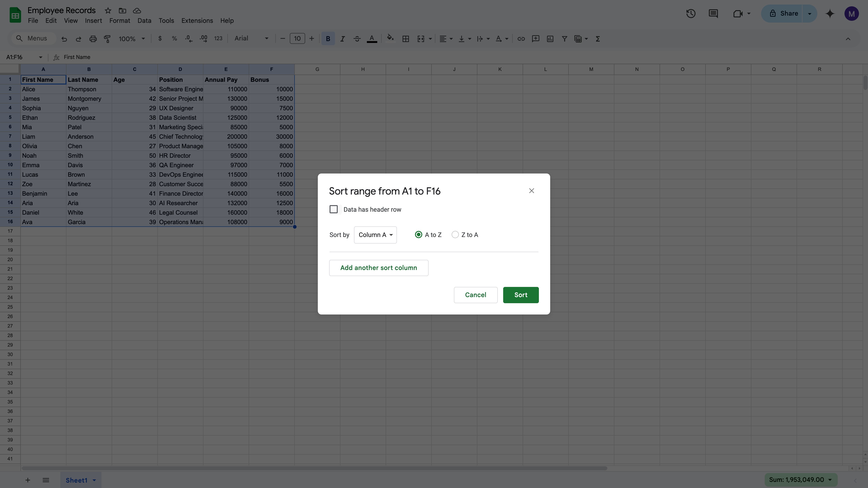Open the zoom 100% dropdown
The width and height of the screenshot is (868, 488).
(132, 39)
